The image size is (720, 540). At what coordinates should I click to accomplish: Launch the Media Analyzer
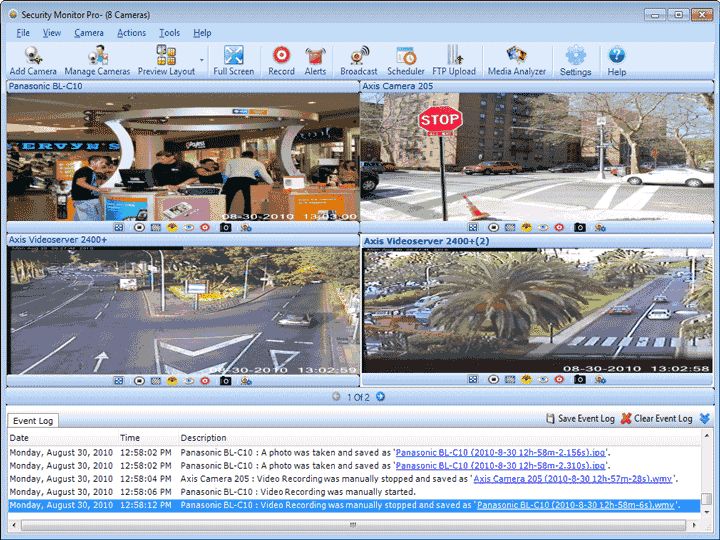coord(517,60)
